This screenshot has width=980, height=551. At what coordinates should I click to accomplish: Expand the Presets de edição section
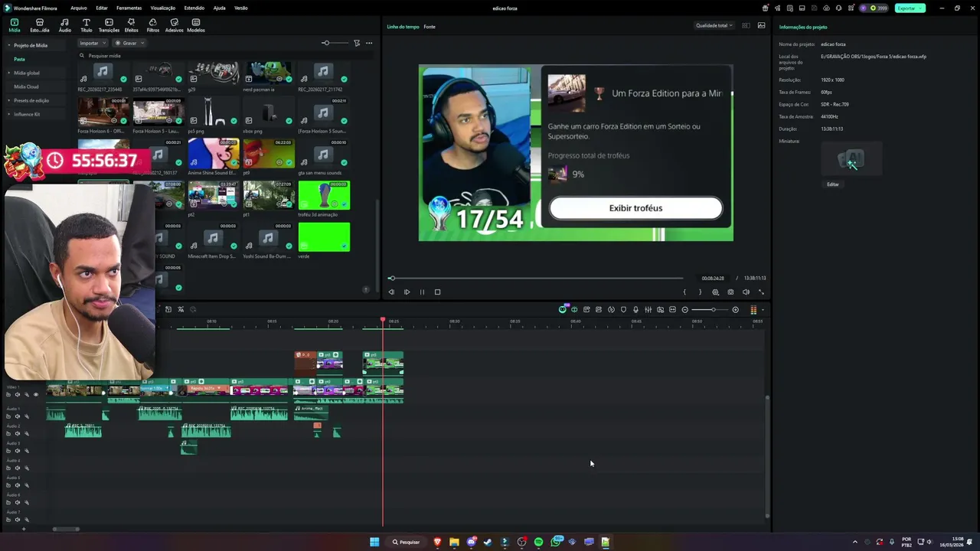pos(9,100)
